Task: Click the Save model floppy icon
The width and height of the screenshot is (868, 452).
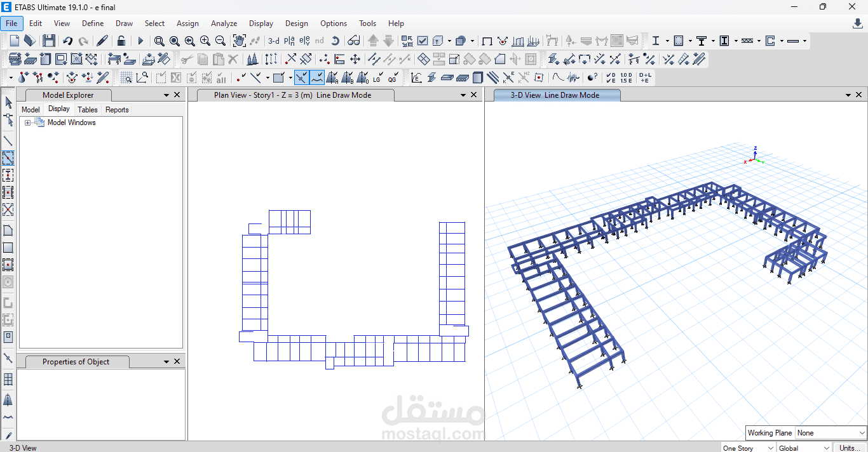Action: click(x=48, y=41)
